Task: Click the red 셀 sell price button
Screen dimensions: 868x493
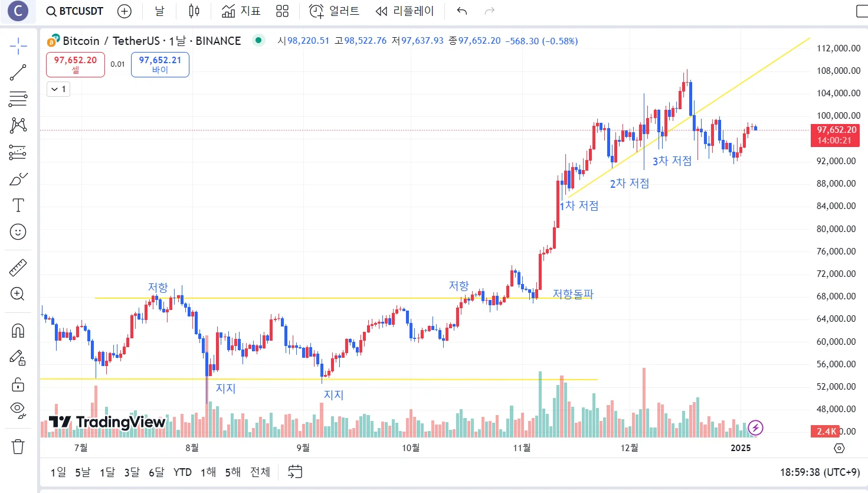Action: coord(76,64)
